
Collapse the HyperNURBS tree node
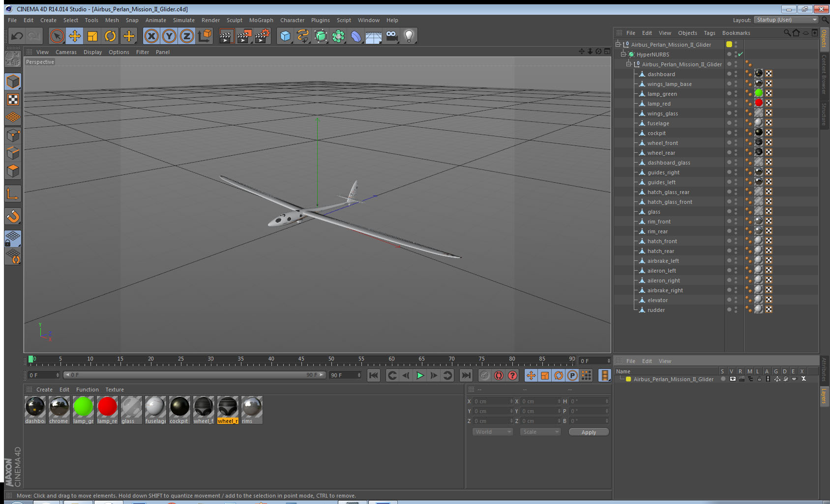click(x=623, y=54)
